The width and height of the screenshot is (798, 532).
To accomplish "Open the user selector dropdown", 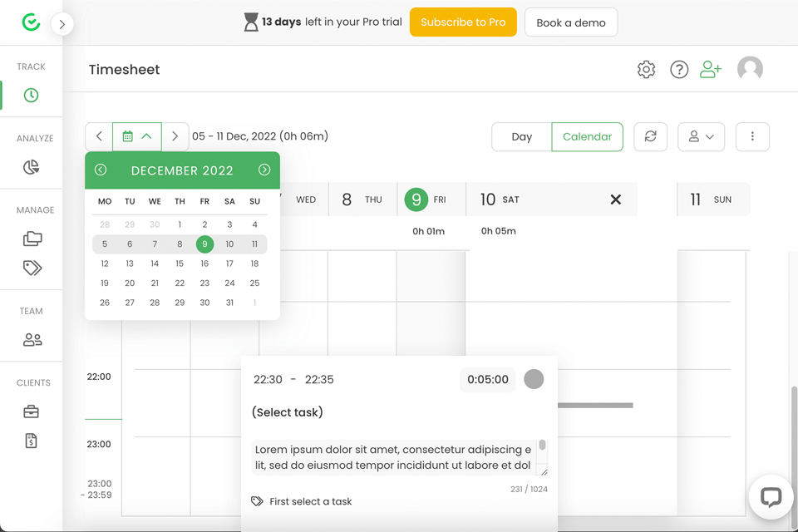I will (x=702, y=137).
